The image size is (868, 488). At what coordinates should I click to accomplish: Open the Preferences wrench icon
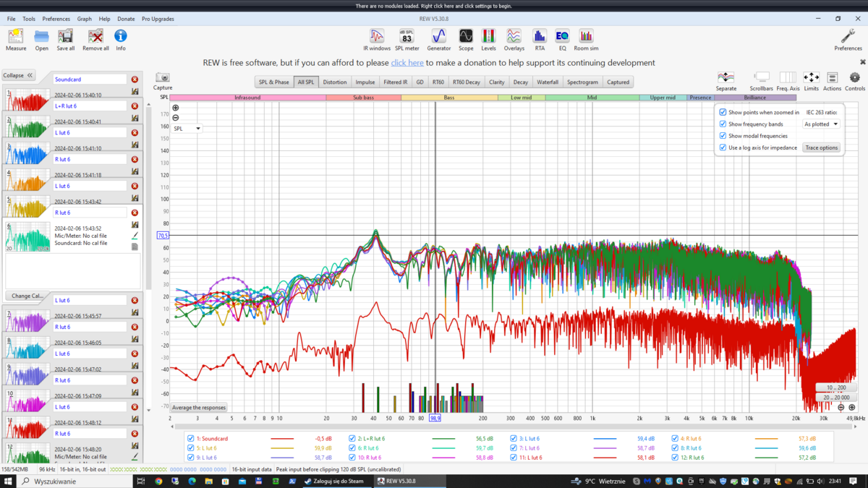848,39
